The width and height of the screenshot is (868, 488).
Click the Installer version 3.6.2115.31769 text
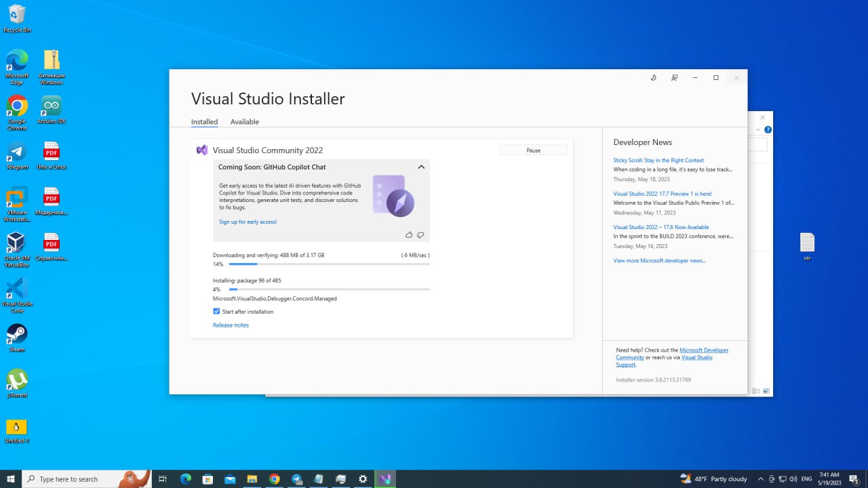click(653, 380)
